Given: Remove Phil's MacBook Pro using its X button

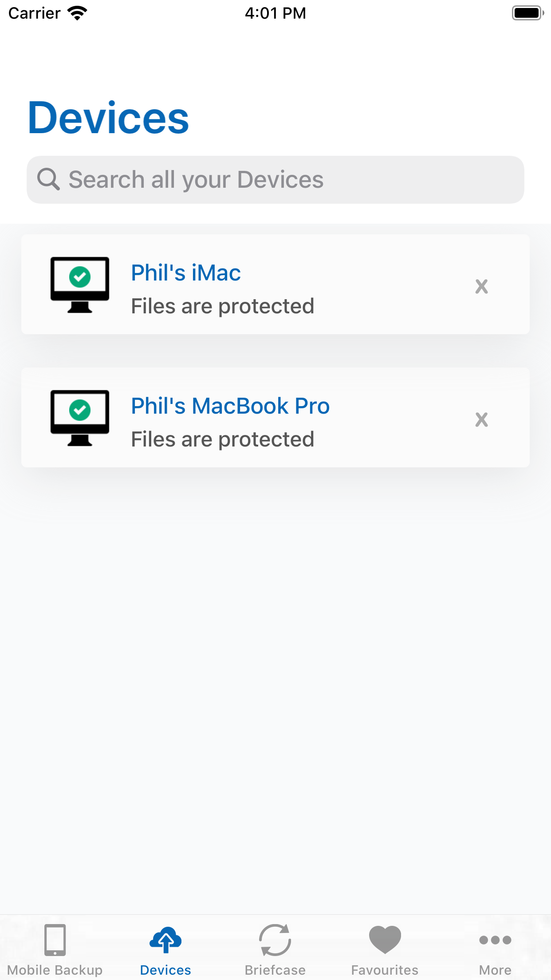Looking at the screenshot, I should [x=482, y=419].
